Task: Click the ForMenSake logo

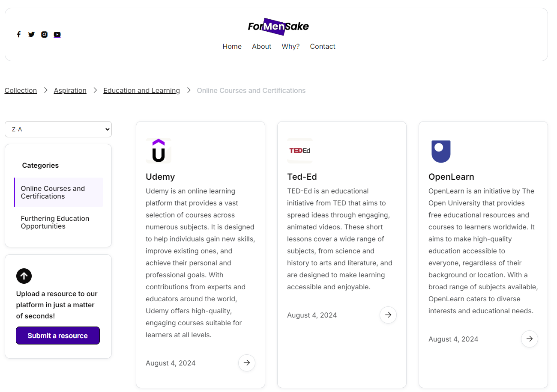Action: [x=278, y=27]
